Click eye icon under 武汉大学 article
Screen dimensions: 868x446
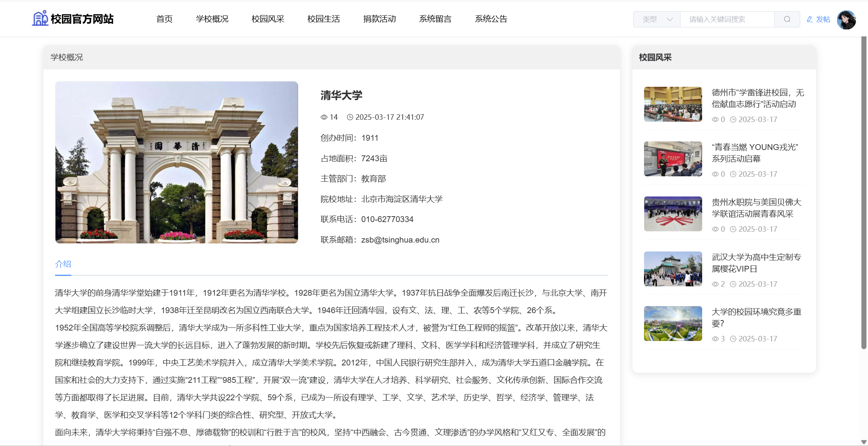point(715,284)
